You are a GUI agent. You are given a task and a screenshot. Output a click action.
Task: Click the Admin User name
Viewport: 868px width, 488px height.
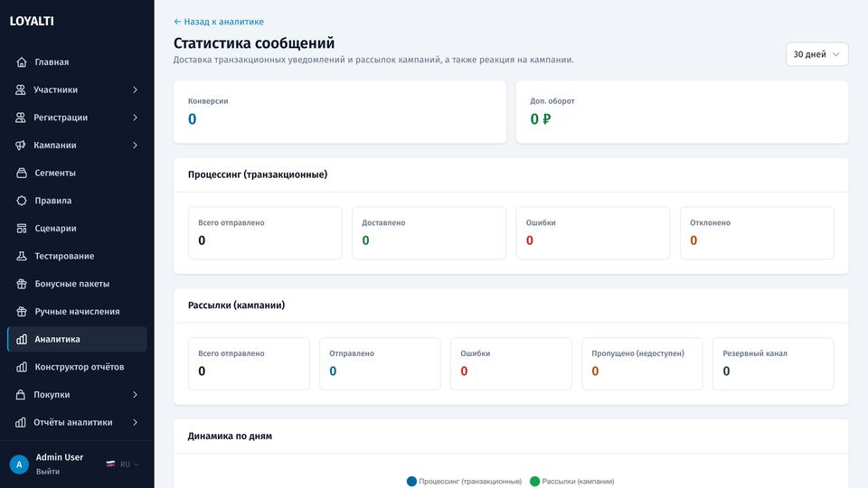click(60, 457)
